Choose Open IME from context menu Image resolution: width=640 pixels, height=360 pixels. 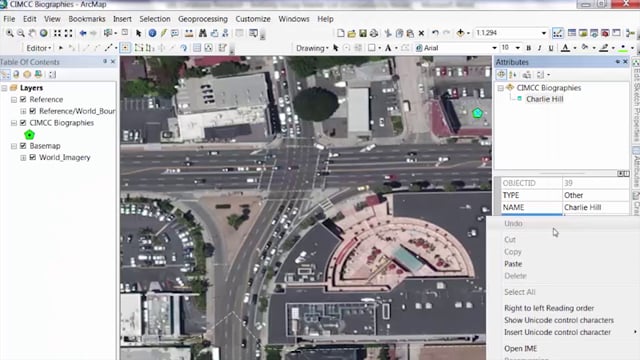pos(520,349)
